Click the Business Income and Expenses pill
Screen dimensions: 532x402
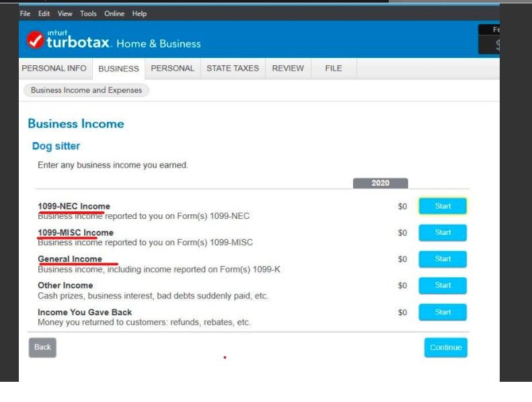click(86, 90)
